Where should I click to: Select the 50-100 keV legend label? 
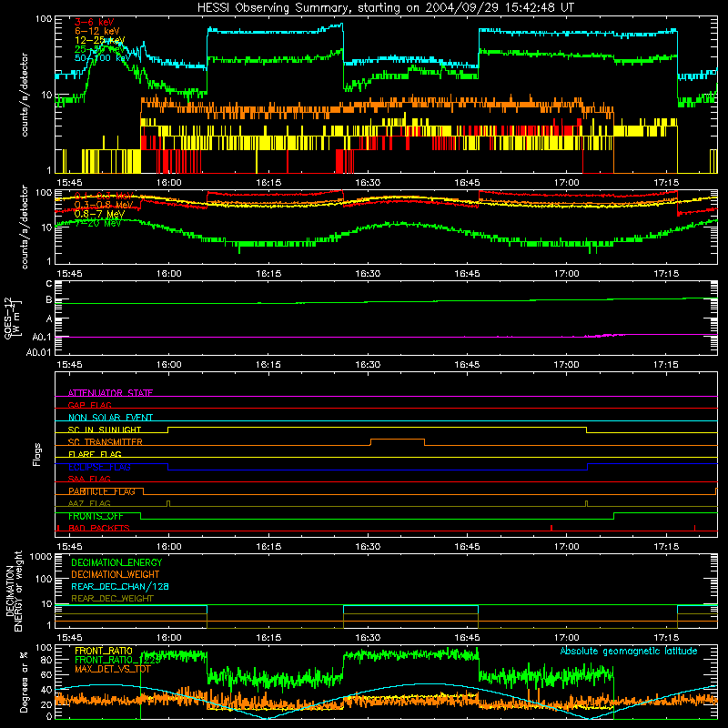coord(102,58)
